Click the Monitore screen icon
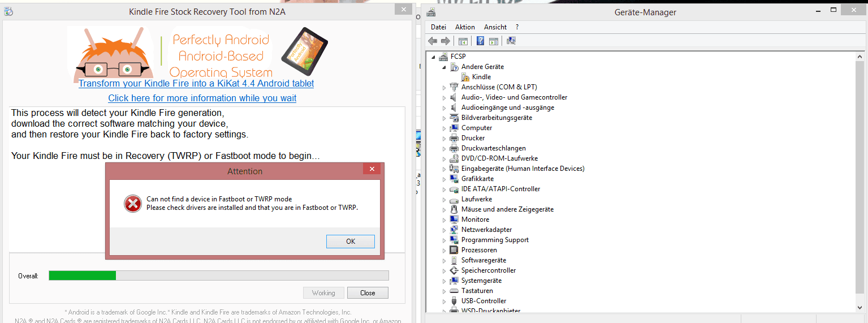 click(x=454, y=219)
